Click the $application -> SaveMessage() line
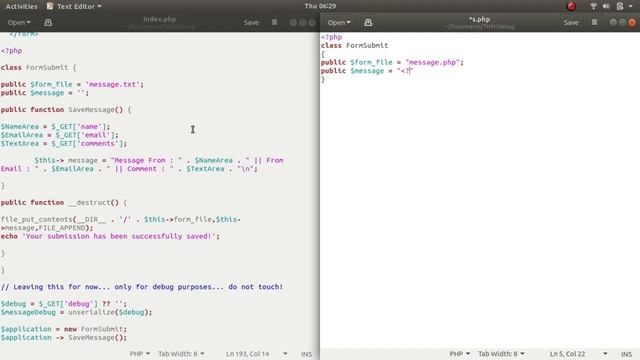Screen dimensions: 640x360 [x=64, y=338]
